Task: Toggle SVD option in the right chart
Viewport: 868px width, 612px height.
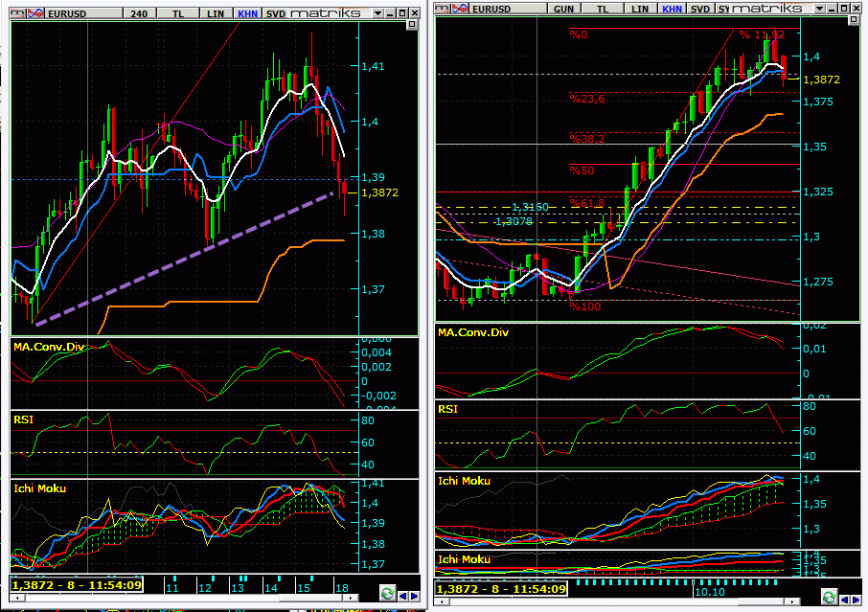Action: (700, 8)
